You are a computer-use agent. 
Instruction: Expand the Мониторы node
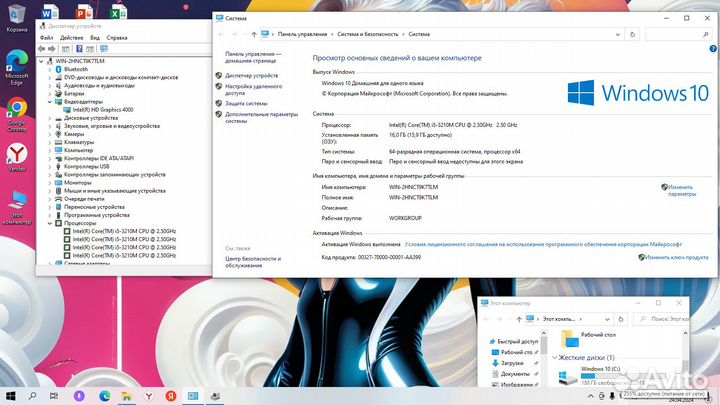pyautogui.click(x=50, y=183)
